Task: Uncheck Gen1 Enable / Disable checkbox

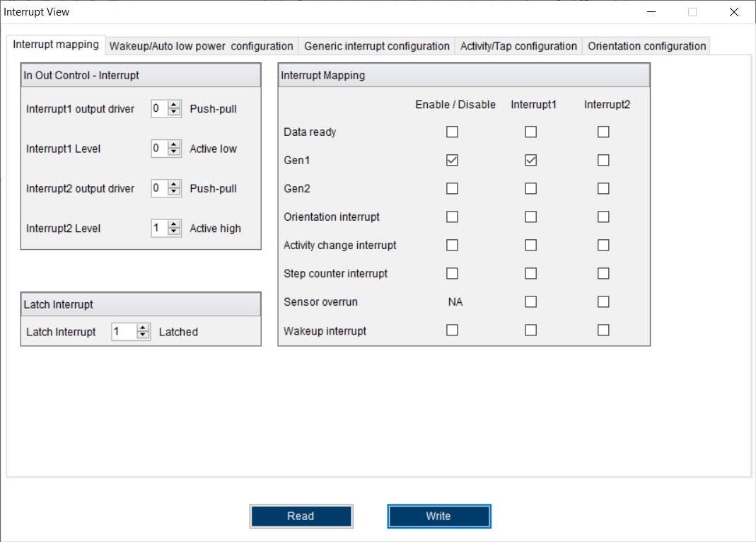Action: (453, 161)
